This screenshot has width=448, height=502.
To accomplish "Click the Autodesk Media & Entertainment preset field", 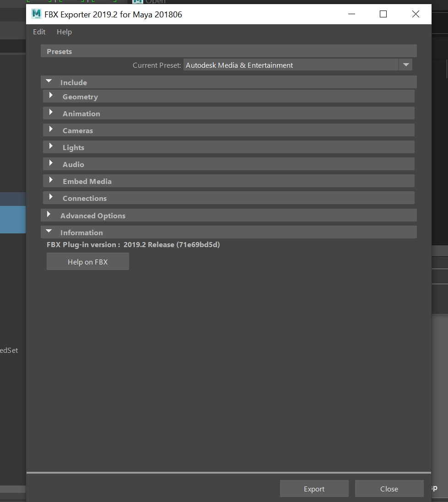I will coord(291,65).
